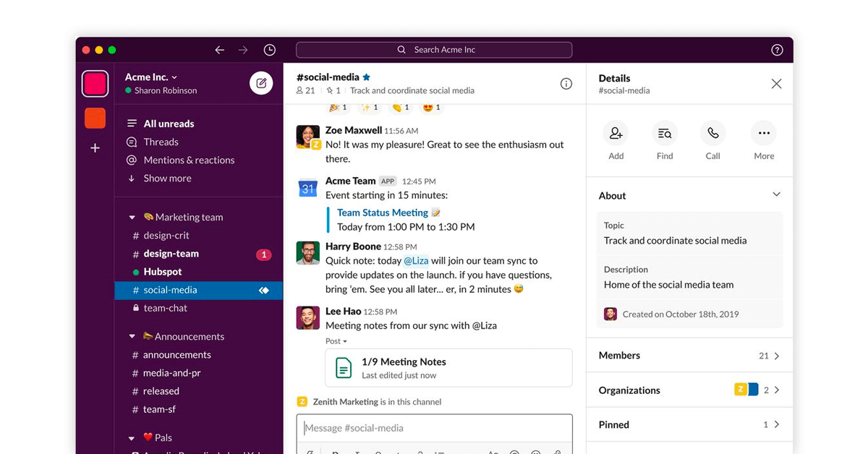Click the document icon on 1/9 Meeting Notes

(x=344, y=368)
